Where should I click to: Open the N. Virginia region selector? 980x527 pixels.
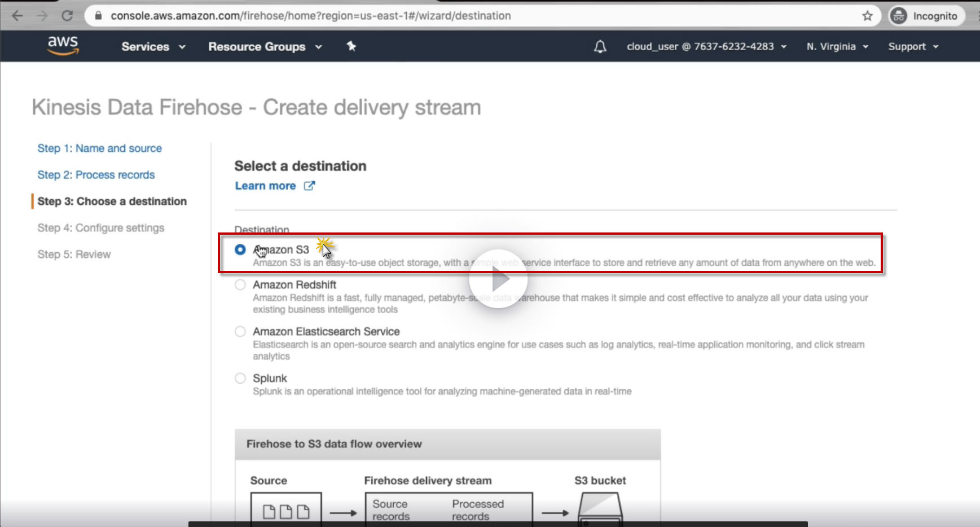point(837,47)
